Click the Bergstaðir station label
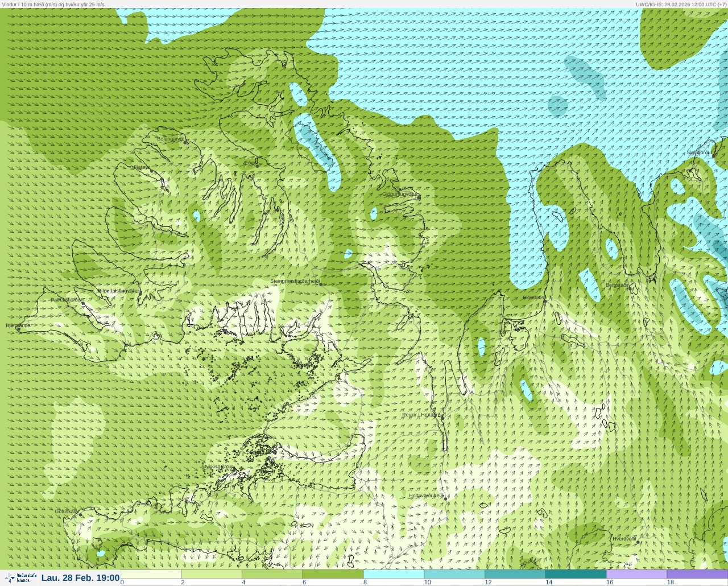 pos(617,285)
